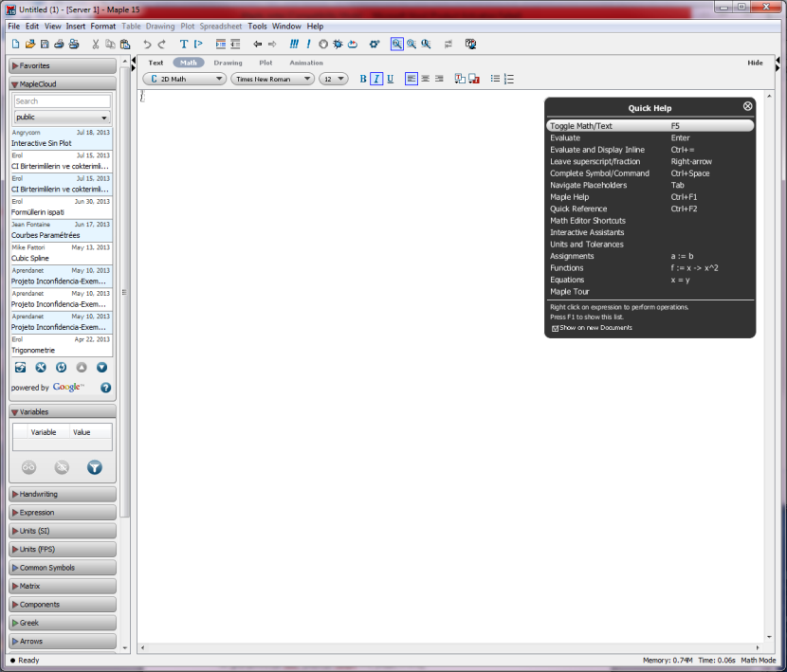Zoom in one level with magnifier icon
This screenshot has height=672, width=787.
click(412, 45)
